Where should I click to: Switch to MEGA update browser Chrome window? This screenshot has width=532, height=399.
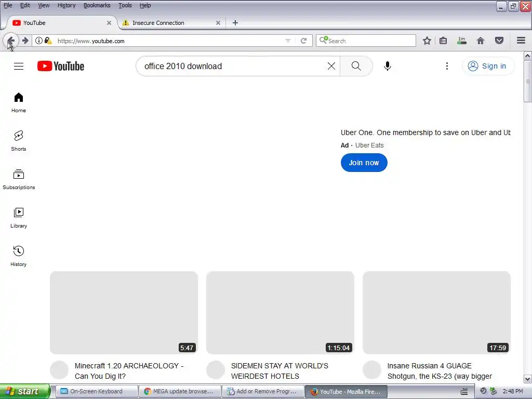click(x=180, y=391)
